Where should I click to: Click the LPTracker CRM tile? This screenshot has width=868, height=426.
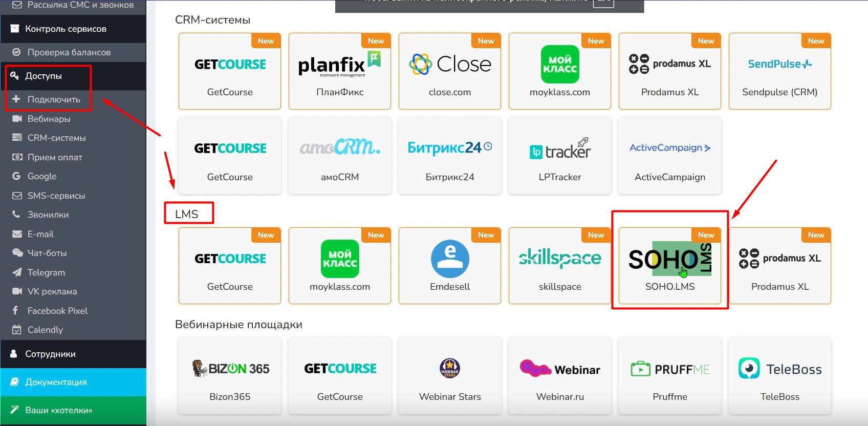(559, 156)
